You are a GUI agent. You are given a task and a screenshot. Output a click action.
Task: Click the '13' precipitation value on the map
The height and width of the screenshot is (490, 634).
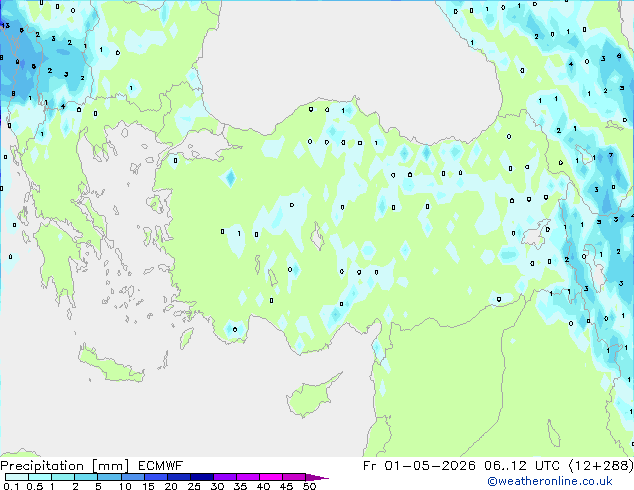(5, 25)
